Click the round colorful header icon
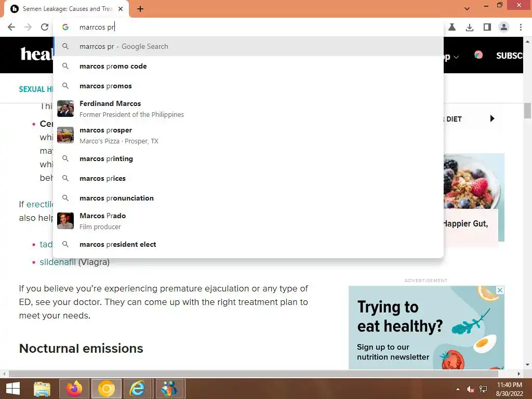 tap(478, 55)
